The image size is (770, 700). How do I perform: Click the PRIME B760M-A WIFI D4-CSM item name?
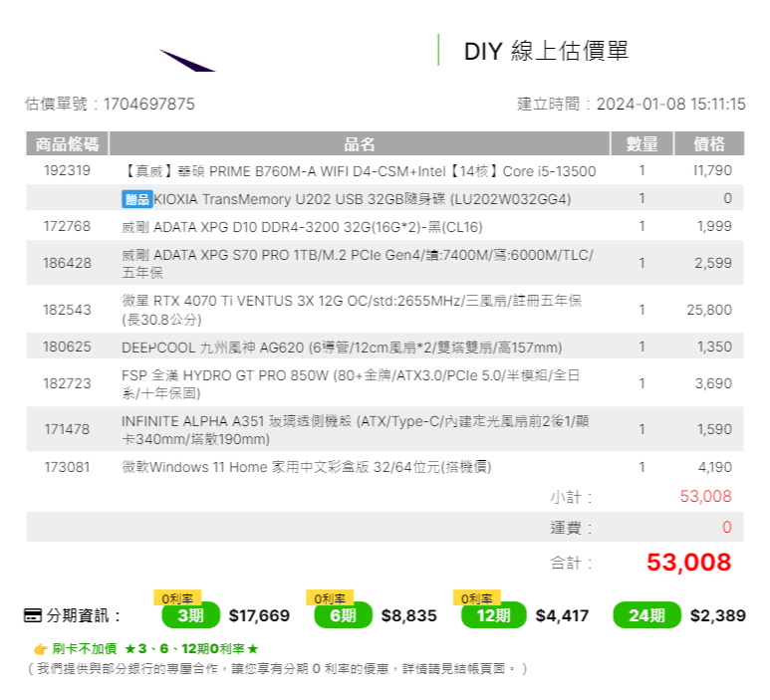click(359, 171)
